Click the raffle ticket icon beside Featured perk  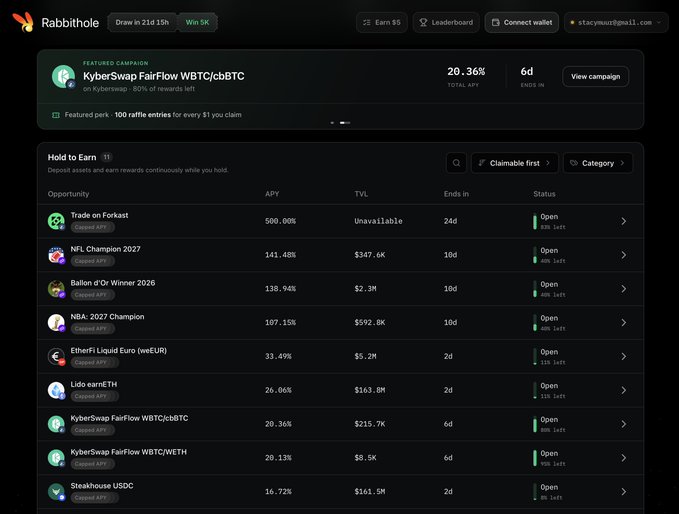click(x=56, y=115)
